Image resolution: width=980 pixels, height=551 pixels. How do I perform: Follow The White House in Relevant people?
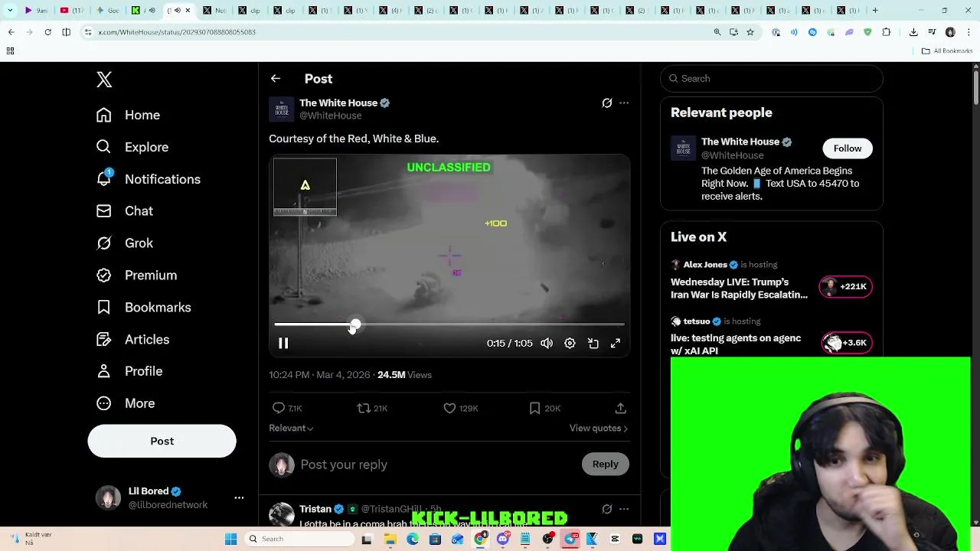coord(848,148)
